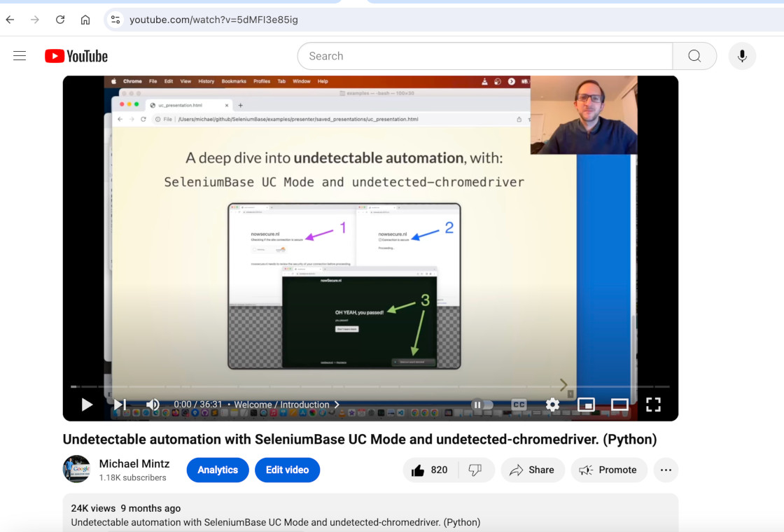Seek on the video progress bar
Screen dimensions: 784x532
(370, 386)
